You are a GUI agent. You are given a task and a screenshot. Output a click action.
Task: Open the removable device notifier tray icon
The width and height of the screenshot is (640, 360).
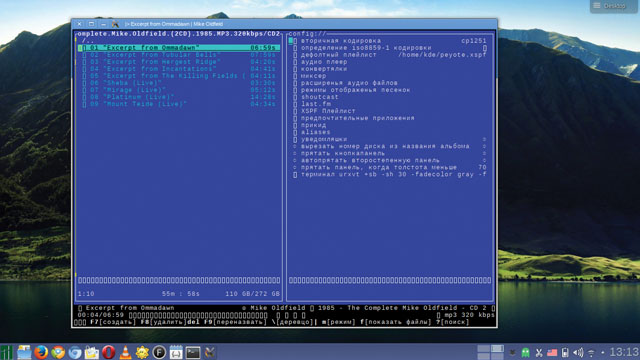click(x=565, y=352)
